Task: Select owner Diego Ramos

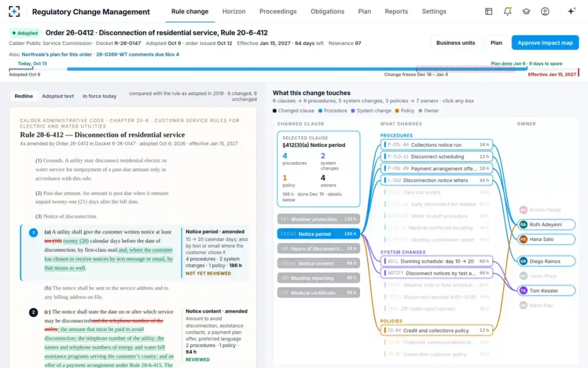Action: (546, 262)
